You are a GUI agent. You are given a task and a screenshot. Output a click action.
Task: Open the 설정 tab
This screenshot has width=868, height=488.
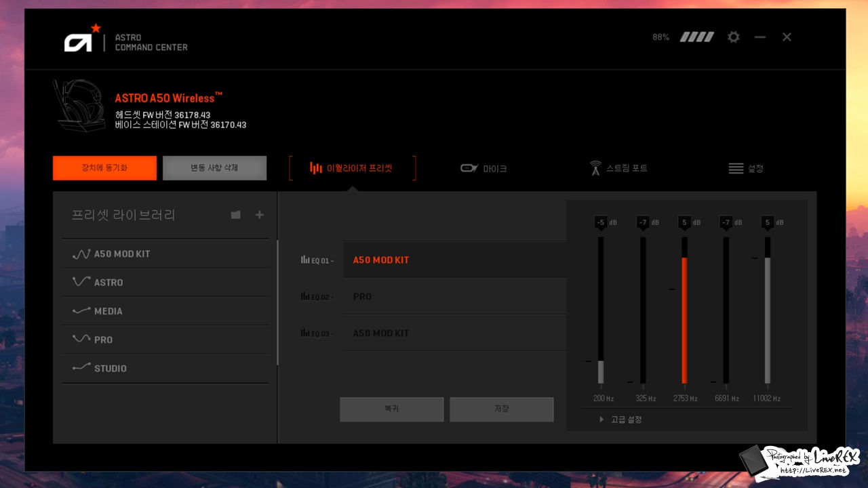tap(746, 168)
